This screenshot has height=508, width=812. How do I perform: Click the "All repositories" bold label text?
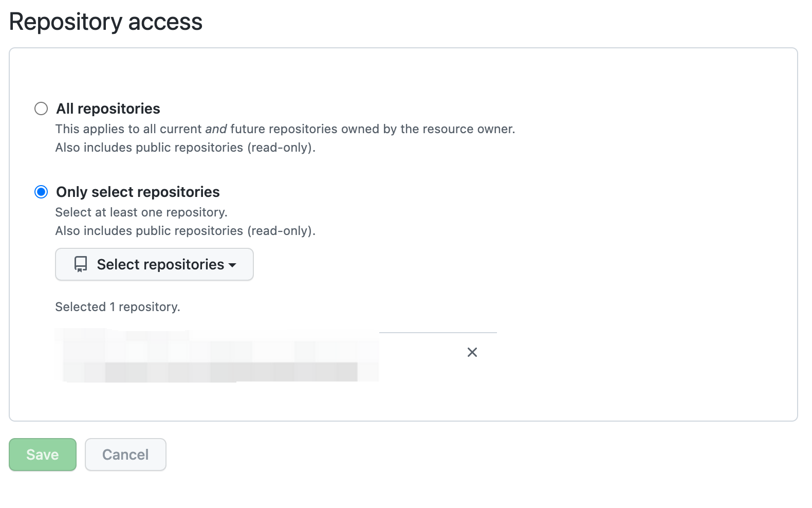108,108
